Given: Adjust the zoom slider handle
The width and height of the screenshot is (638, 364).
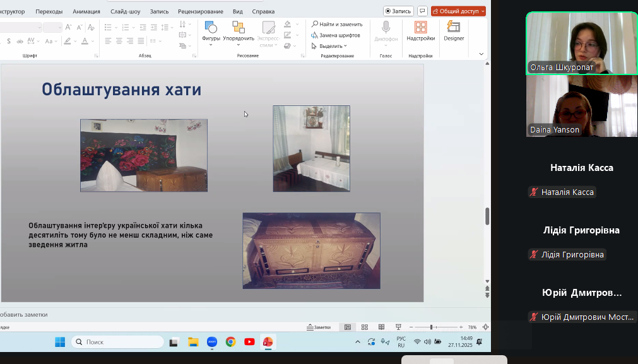Looking at the screenshot, I should click(432, 327).
